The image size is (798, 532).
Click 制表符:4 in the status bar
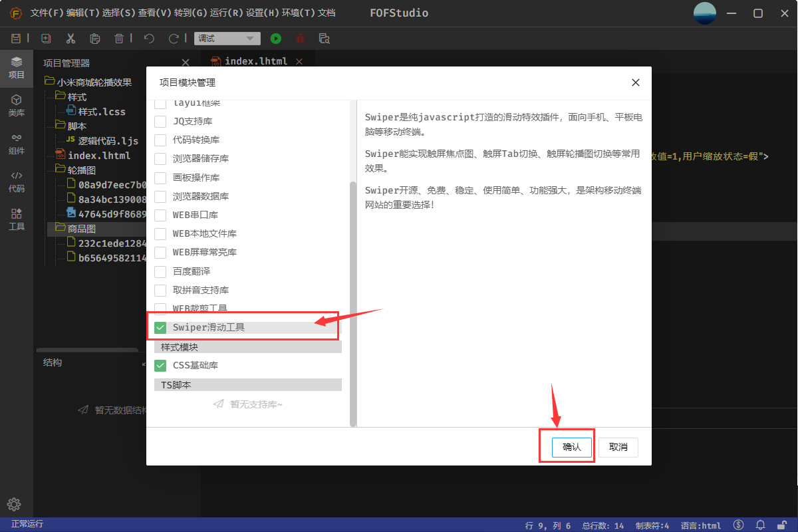point(652,525)
